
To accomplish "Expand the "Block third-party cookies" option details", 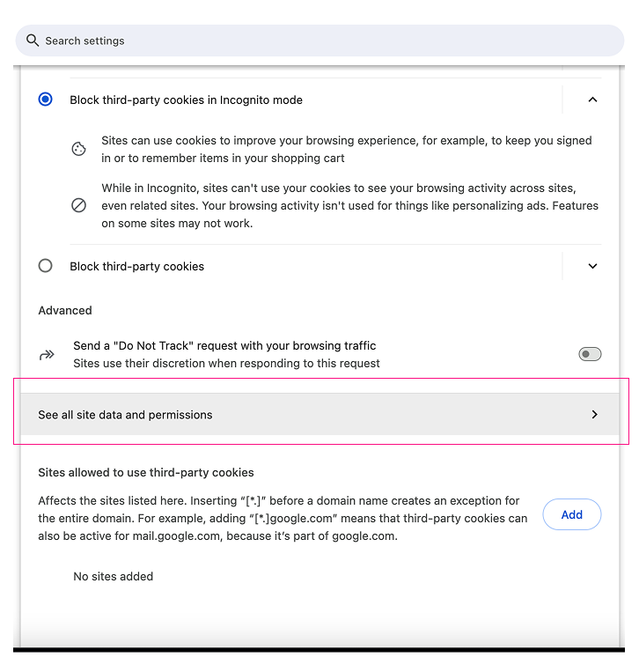I will tap(592, 266).
